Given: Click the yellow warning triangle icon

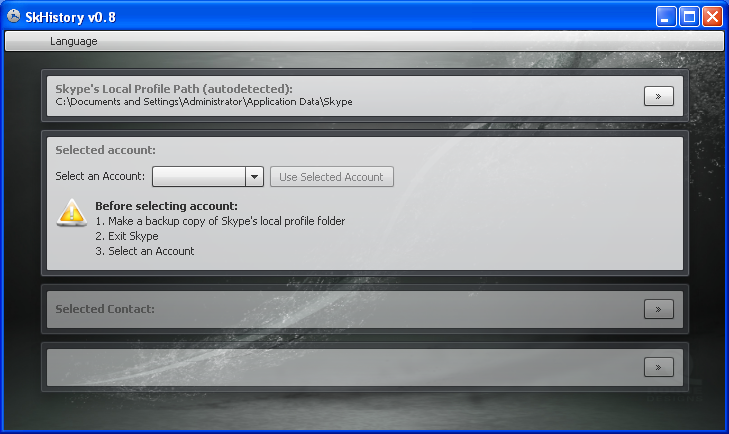Looking at the screenshot, I should click(x=72, y=213).
